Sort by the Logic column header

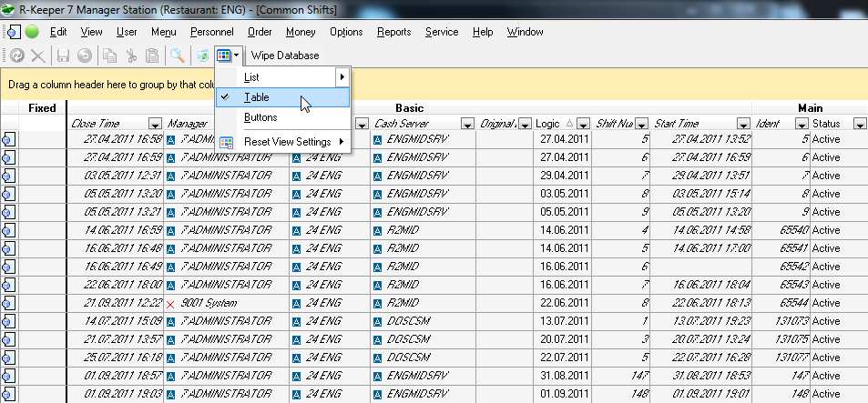pos(548,124)
